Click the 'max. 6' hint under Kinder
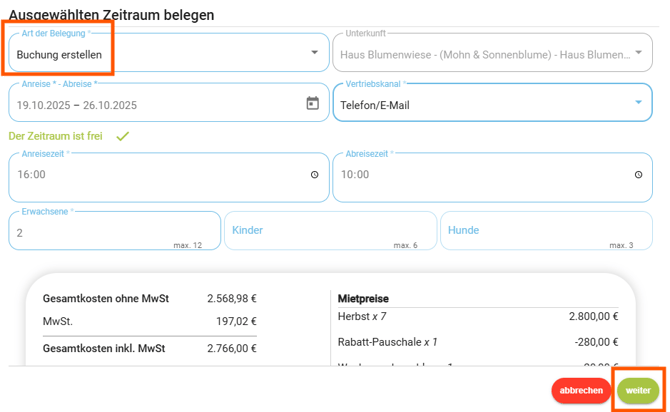Screen dimensions: 670x412 click(405, 245)
